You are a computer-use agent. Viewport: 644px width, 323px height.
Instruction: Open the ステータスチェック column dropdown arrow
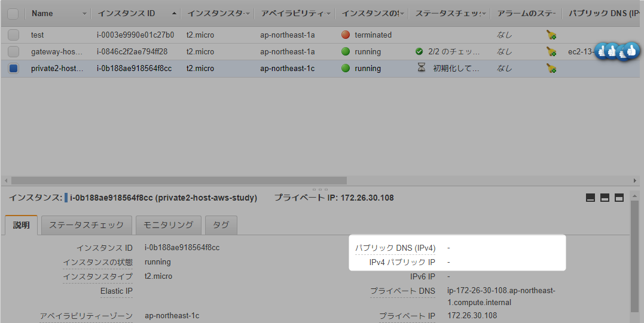tap(484, 14)
